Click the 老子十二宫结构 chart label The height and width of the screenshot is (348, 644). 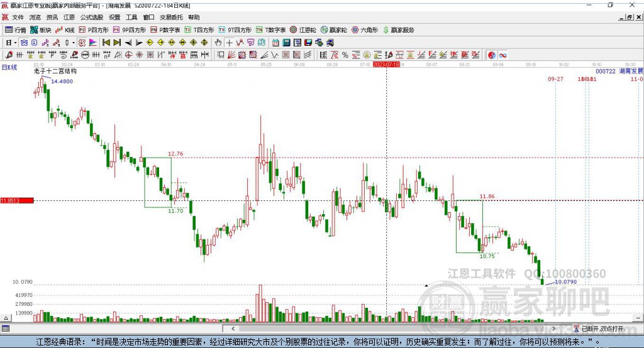coord(55,71)
